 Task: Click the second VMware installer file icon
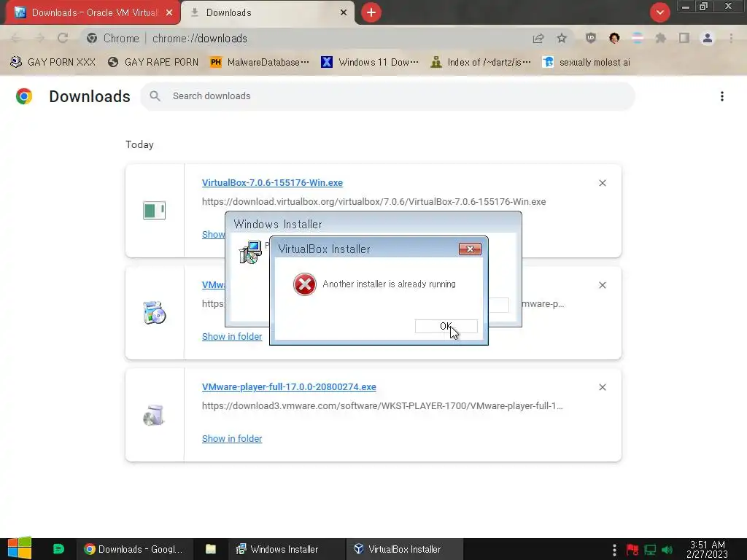coord(155,314)
